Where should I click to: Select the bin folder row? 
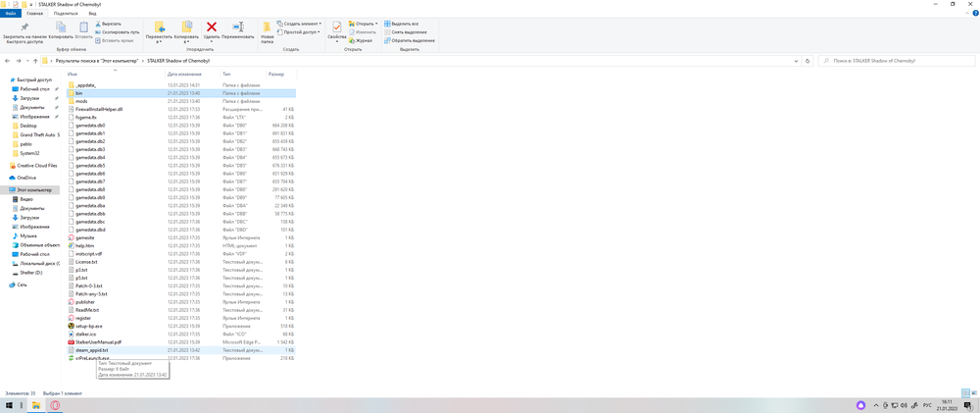(x=180, y=92)
